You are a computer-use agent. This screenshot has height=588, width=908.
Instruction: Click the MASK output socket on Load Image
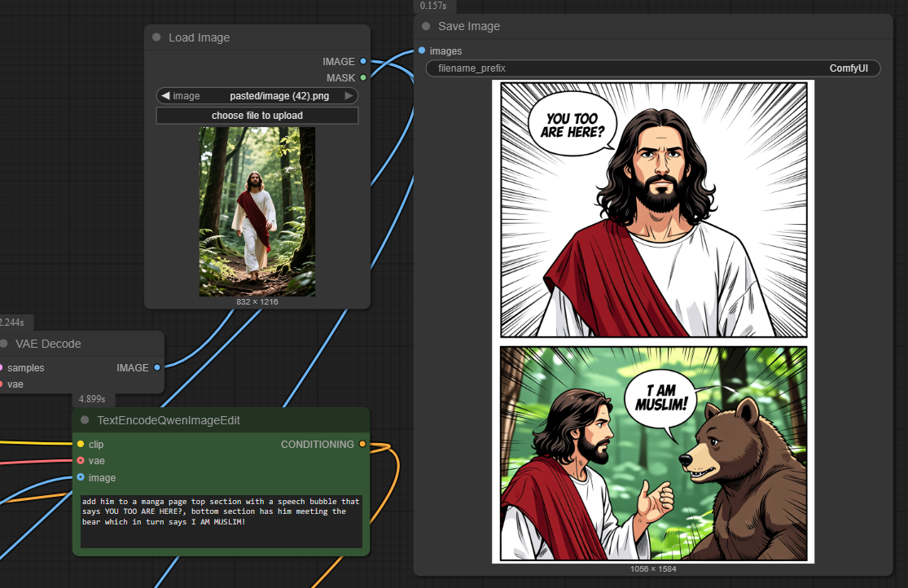[363, 77]
